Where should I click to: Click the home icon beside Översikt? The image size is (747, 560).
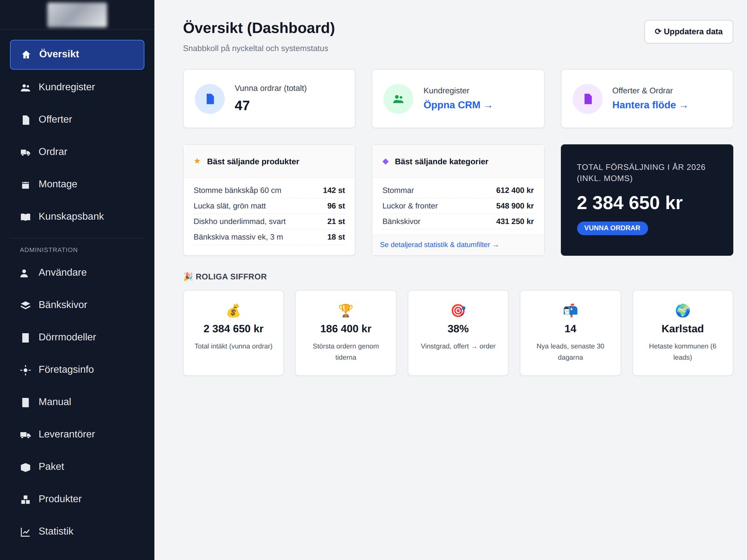pos(26,55)
